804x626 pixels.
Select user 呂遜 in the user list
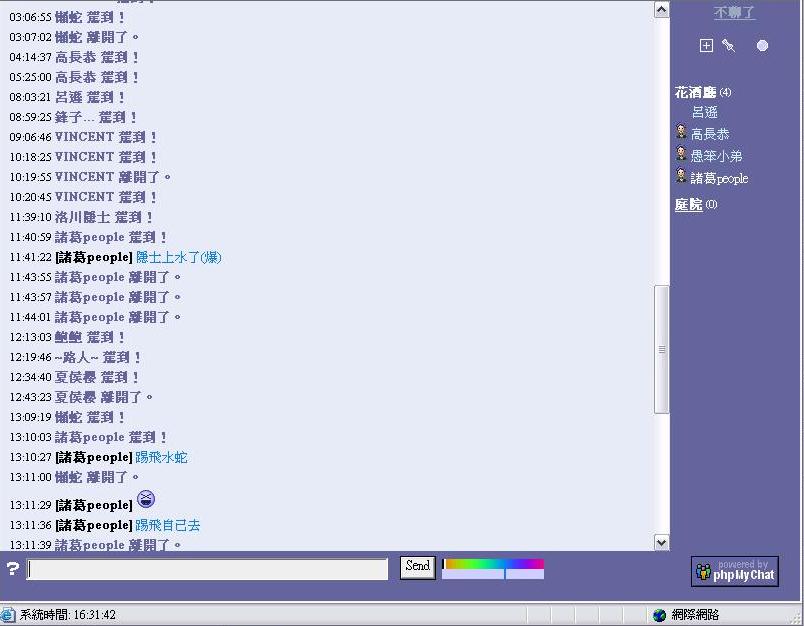click(x=704, y=113)
